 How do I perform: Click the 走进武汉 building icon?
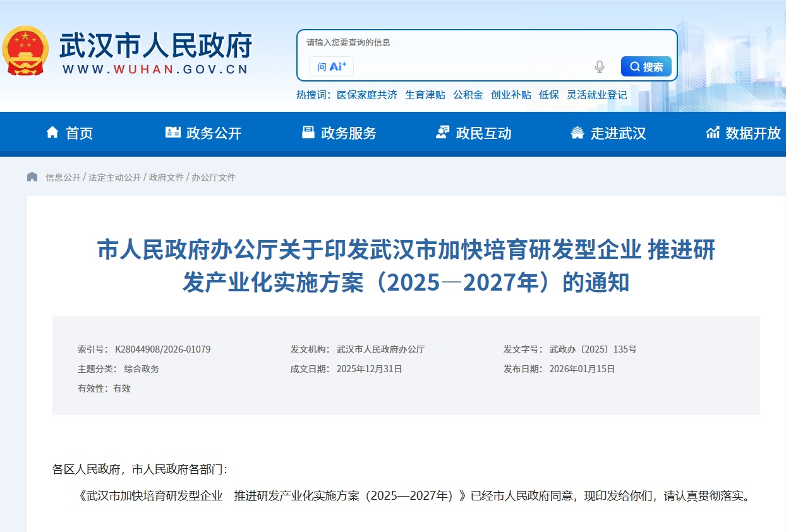pyautogui.click(x=577, y=133)
